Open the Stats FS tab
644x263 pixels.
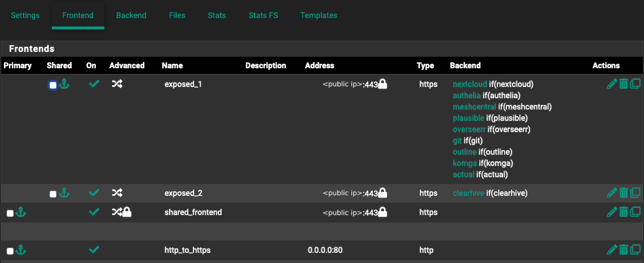(263, 15)
